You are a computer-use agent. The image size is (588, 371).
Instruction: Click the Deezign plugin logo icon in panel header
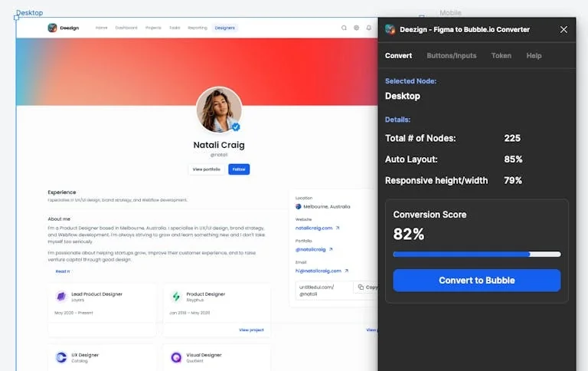[390, 30]
